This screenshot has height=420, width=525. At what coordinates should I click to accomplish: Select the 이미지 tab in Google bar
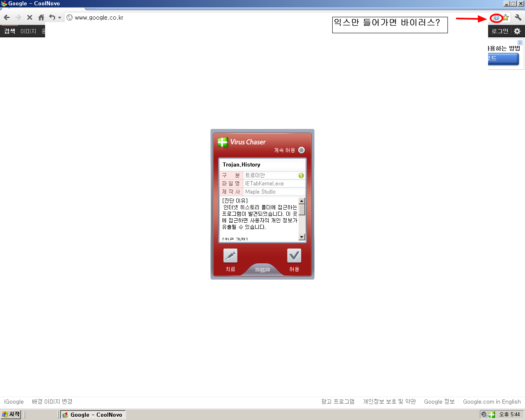coord(28,31)
